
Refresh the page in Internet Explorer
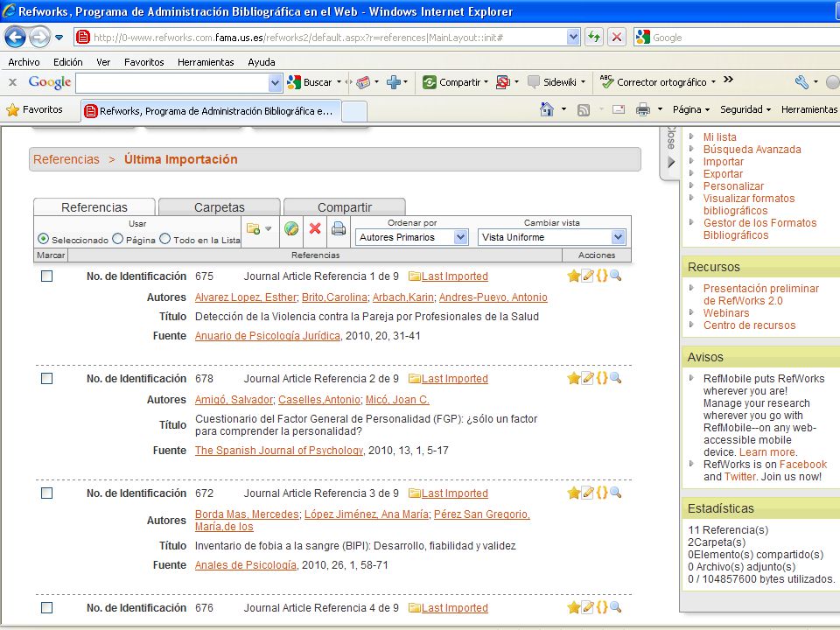593,37
